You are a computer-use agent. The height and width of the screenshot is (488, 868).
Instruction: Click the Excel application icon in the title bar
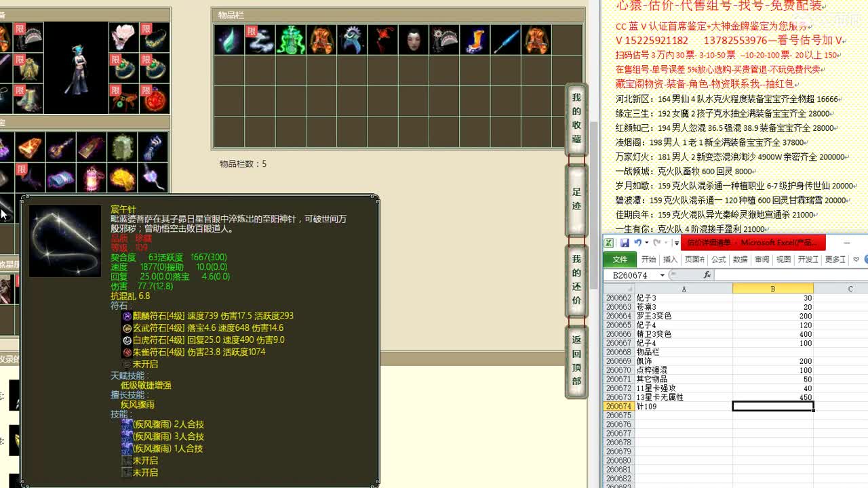pos(609,243)
